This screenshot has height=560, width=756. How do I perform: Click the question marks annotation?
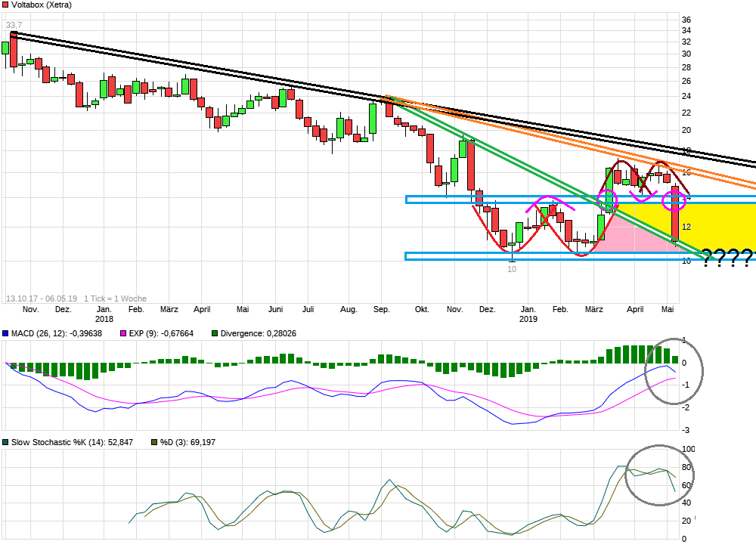click(727, 258)
